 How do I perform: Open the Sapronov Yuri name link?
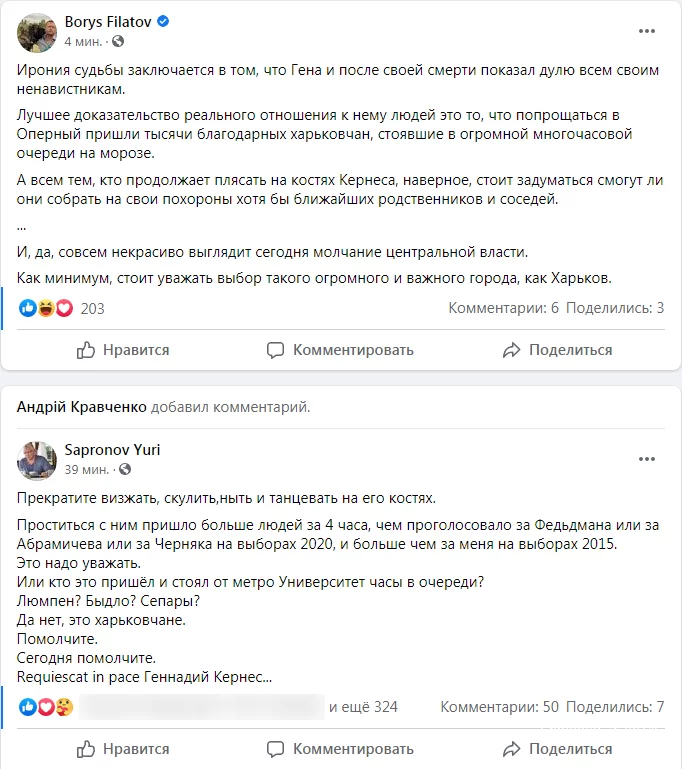click(112, 450)
